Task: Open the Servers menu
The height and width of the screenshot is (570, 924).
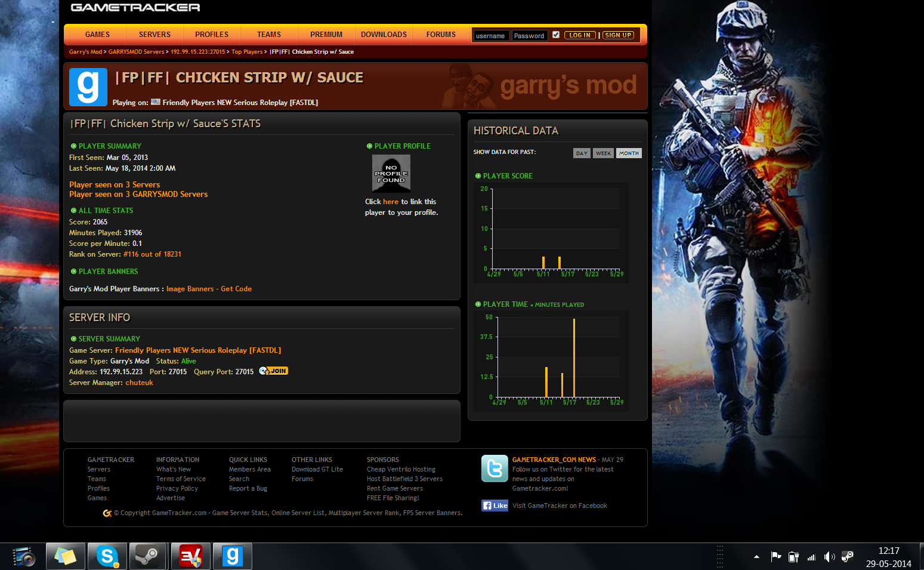Action: pyautogui.click(x=154, y=35)
